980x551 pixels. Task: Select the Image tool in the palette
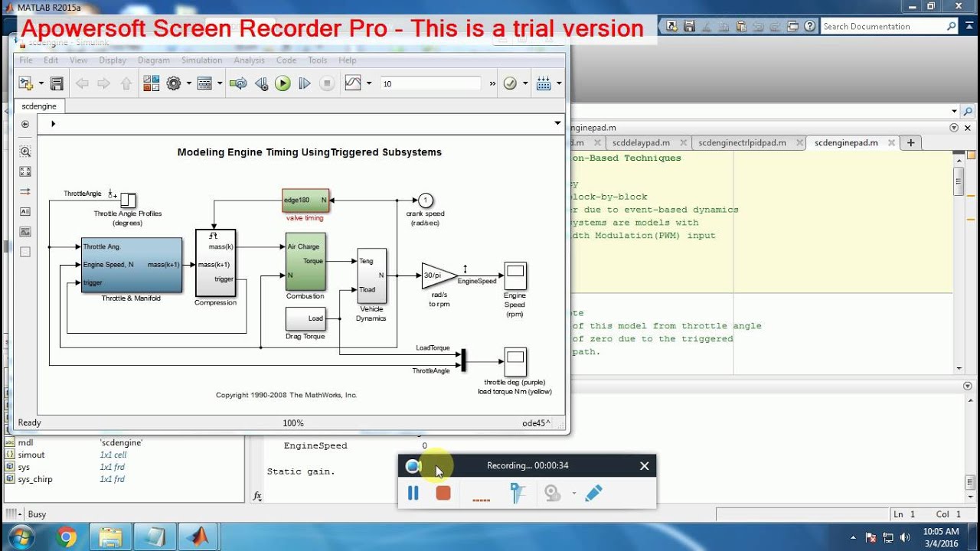[25, 231]
